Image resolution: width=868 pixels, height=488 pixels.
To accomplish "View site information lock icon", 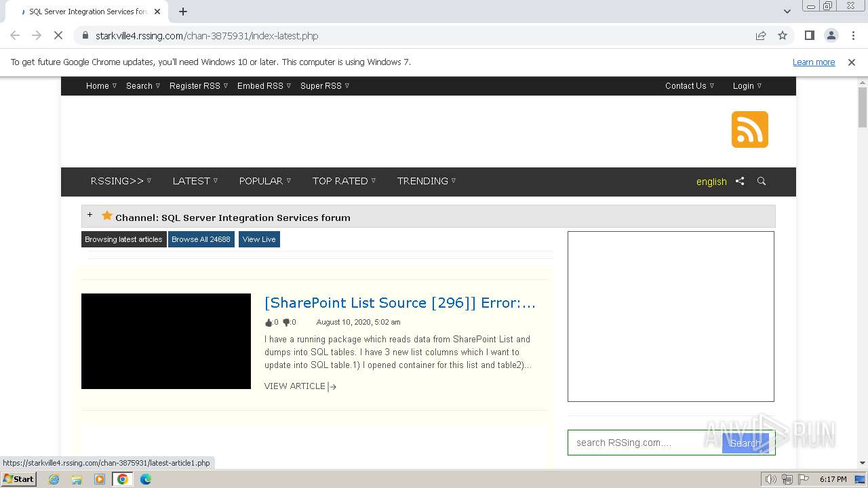I will (85, 35).
